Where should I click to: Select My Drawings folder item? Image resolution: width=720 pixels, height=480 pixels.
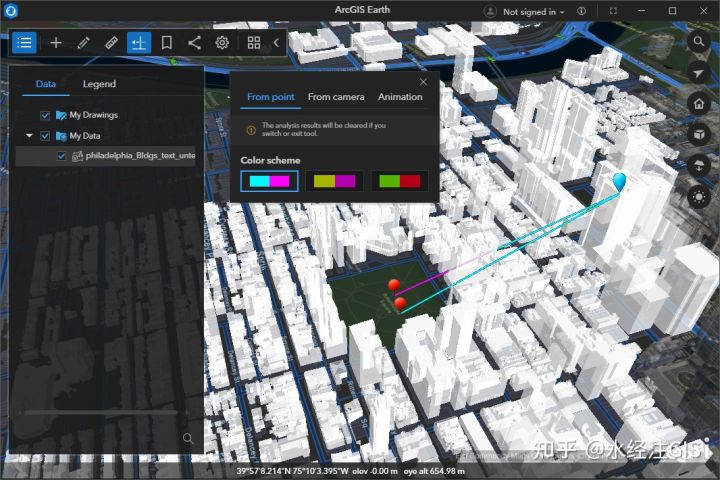[87, 115]
